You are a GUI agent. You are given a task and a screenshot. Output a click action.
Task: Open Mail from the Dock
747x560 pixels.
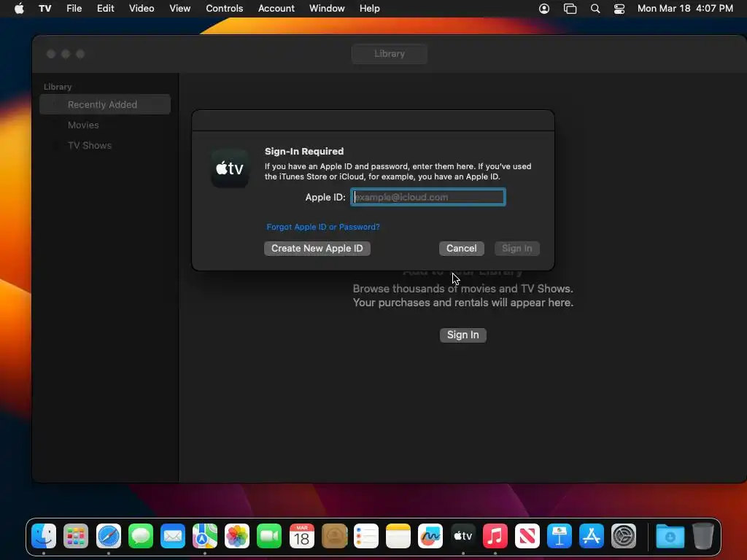tap(172, 536)
